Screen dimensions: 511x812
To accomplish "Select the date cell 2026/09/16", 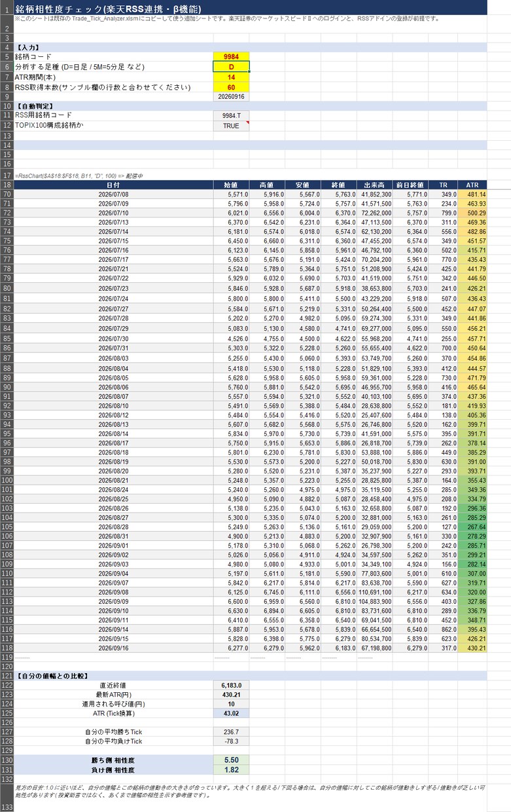I will coord(113,648).
